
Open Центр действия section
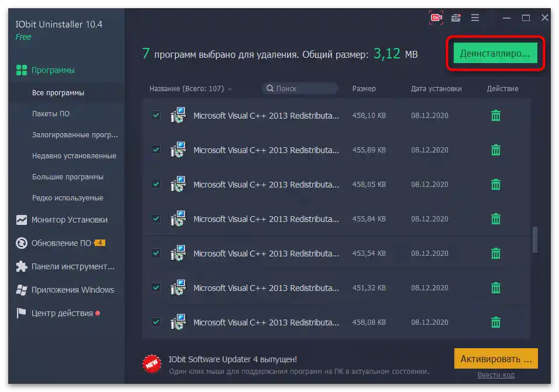click(x=62, y=313)
